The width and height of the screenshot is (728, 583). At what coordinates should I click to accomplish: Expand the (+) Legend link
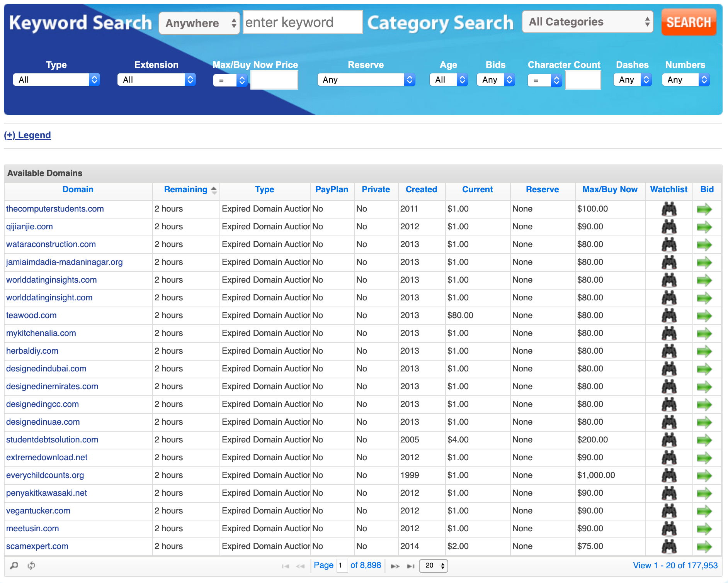(x=27, y=135)
